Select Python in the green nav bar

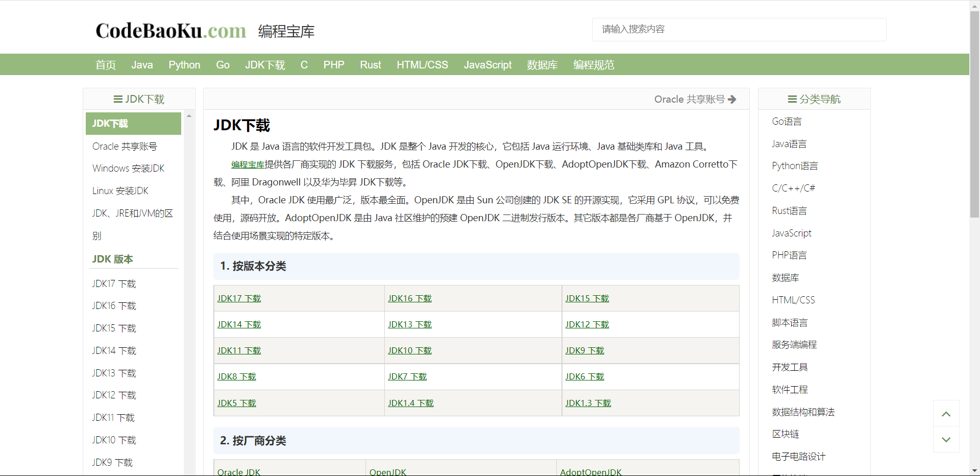pyautogui.click(x=184, y=65)
